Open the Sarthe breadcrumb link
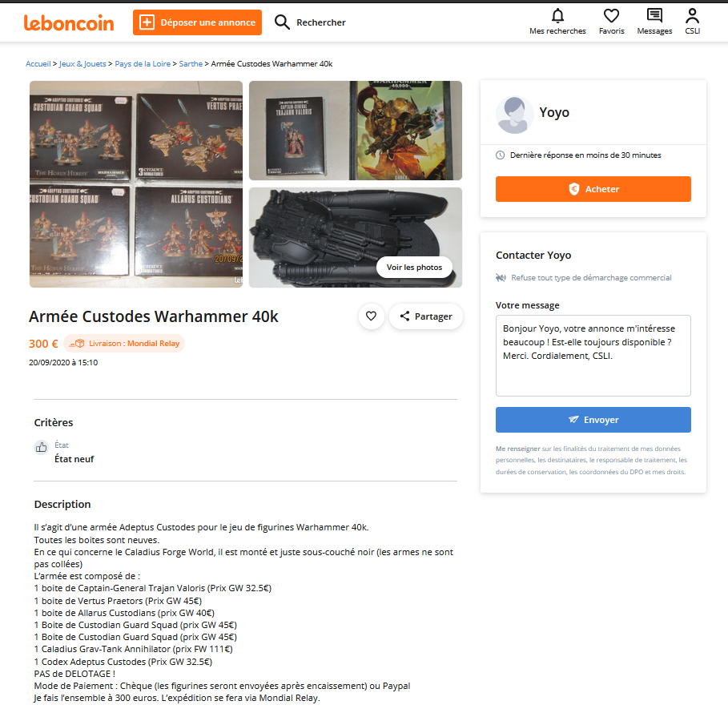The width and height of the screenshot is (728, 713). pos(191,64)
